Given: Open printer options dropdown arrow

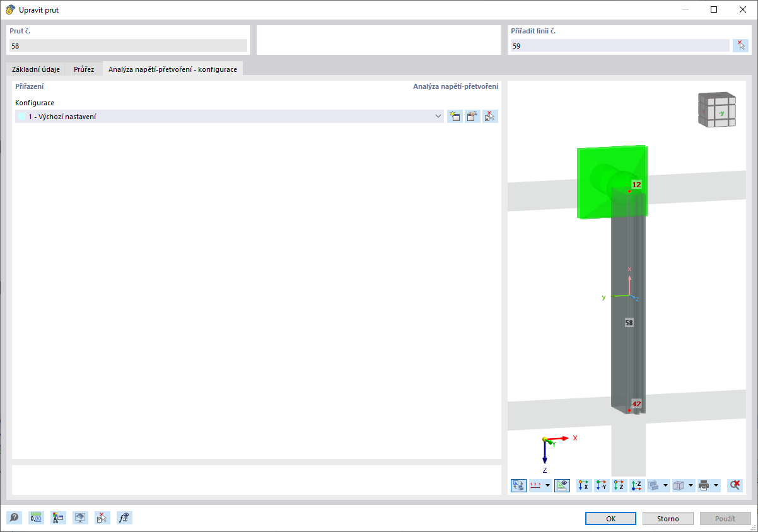Looking at the screenshot, I should (716, 485).
